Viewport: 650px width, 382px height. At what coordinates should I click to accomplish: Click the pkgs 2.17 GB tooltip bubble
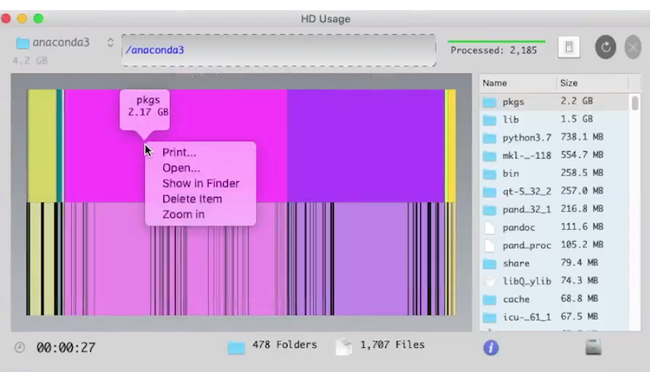click(145, 109)
